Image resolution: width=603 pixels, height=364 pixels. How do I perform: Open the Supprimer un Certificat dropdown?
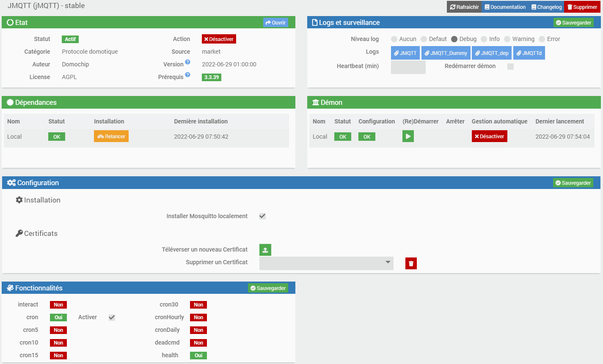[326, 263]
